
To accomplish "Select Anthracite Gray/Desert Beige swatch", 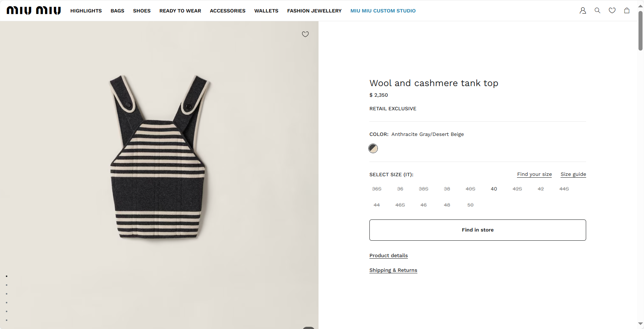I will (373, 148).
